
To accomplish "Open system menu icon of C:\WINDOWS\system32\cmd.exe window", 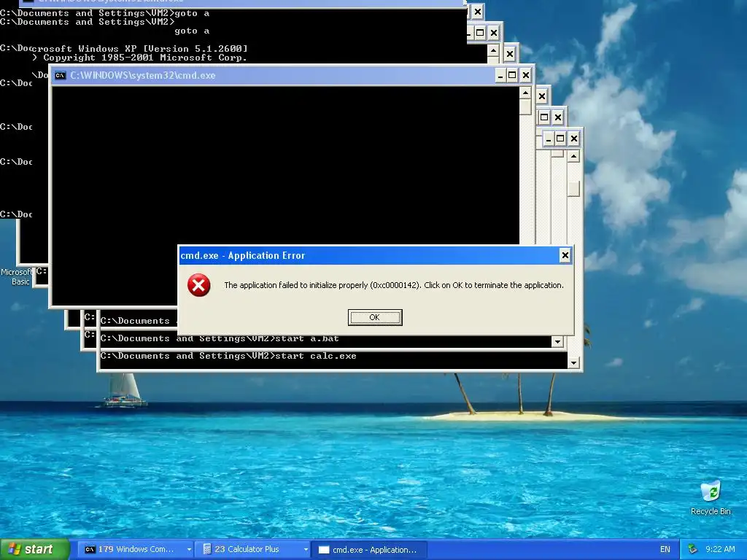I will tap(60, 75).
